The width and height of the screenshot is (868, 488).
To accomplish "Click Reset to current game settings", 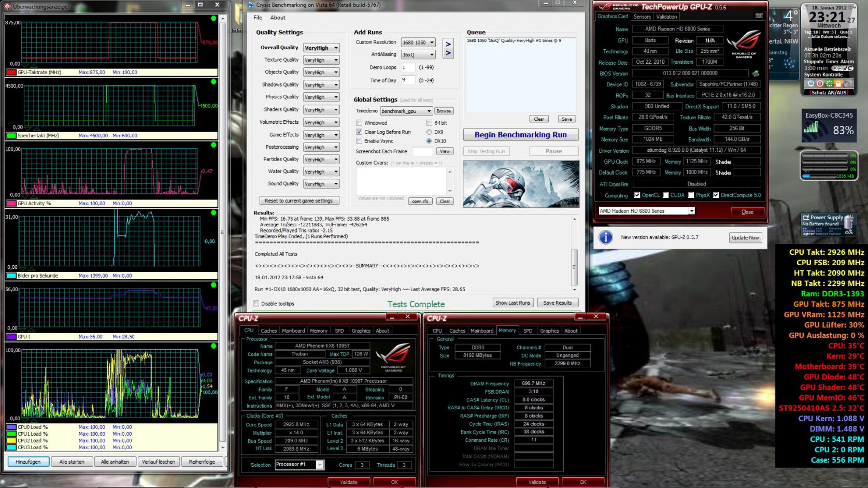I will 298,200.
